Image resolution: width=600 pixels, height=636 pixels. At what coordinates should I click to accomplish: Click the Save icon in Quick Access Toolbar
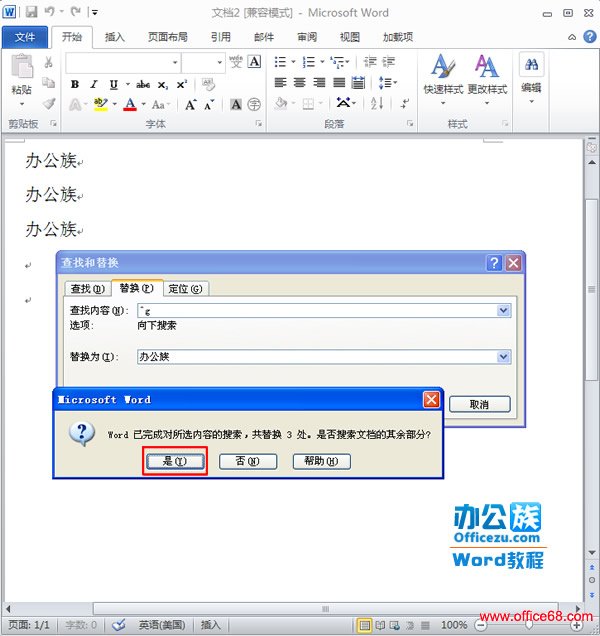click(x=31, y=12)
